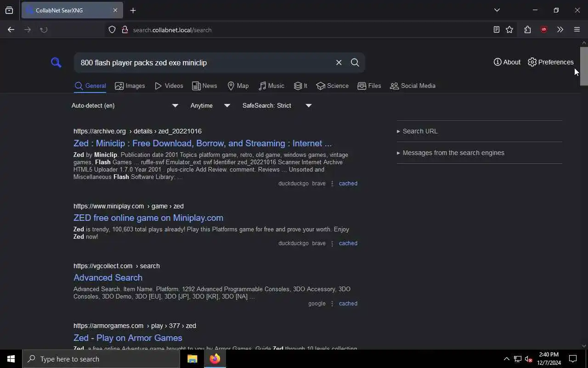Close the CollabNet SearXNG tab
588x368 pixels.
coord(115,10)
